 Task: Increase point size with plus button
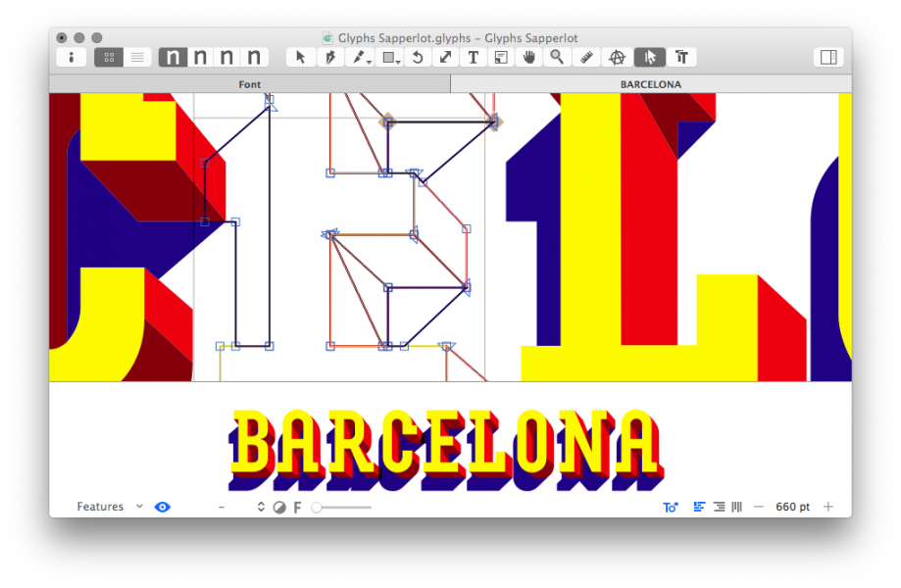coord(828,507)
